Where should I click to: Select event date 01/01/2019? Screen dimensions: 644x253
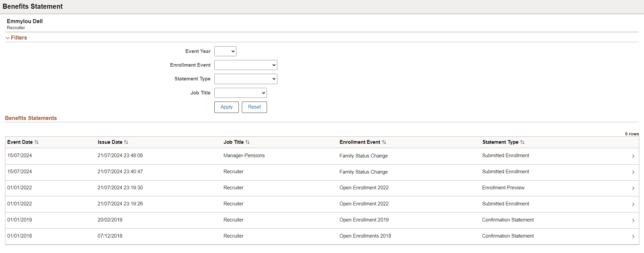(20, 220)
